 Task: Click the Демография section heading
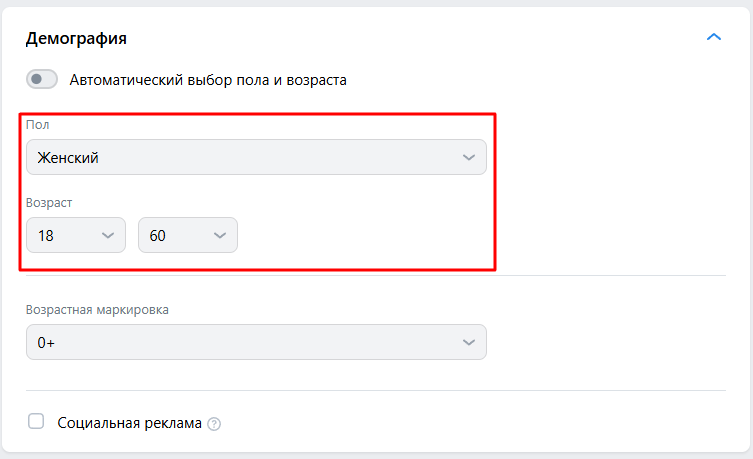(76, 39)
